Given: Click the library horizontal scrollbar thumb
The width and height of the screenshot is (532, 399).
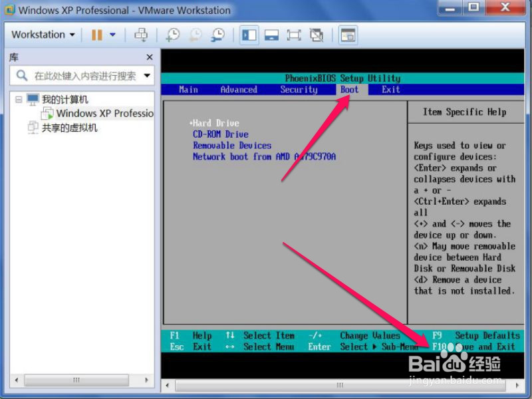Looking at the screenshot, I should (76, 380).
